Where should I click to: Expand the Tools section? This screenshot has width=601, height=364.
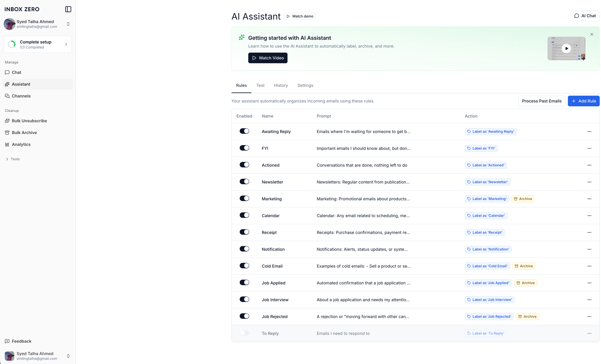click(x=13, y=159)
